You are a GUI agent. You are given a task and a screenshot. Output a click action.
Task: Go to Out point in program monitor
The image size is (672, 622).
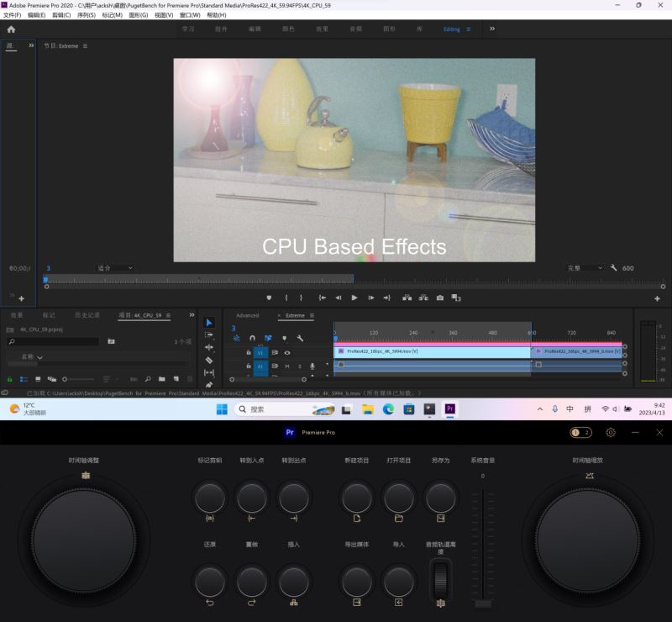point(387,298)
